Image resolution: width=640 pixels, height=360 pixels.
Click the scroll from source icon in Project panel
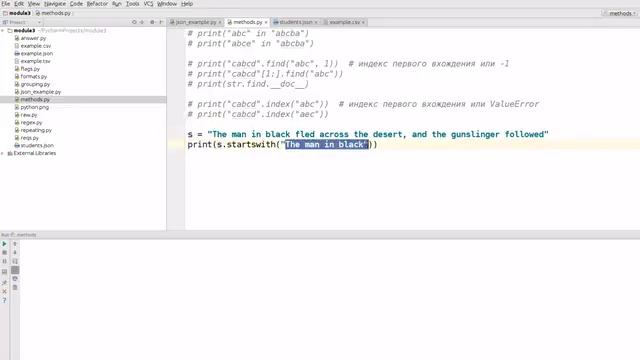coord(134,22)
